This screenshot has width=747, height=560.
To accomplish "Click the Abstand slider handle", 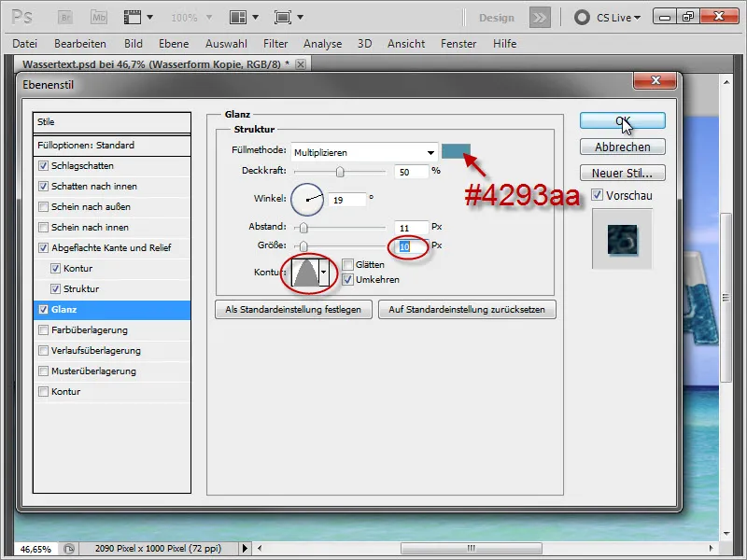I will tap(303, 228).
